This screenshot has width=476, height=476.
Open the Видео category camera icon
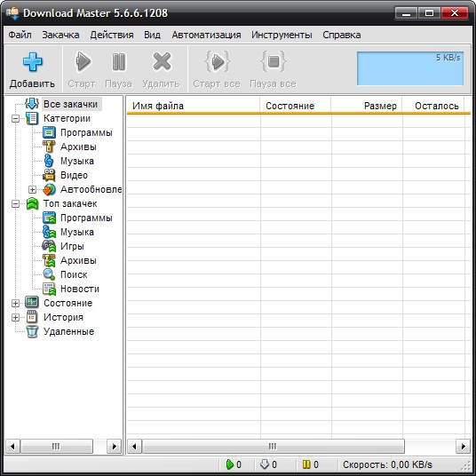pyautogui.click(x=49, y=175)
